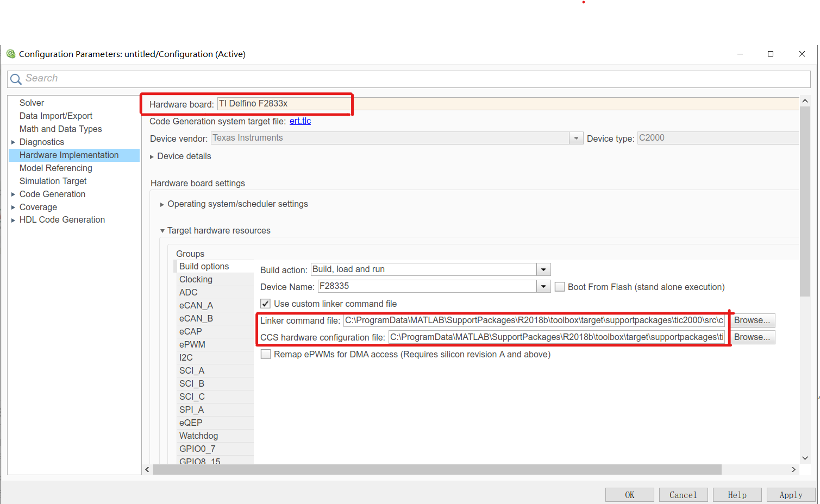Browse for CCS hardware configuration file

(x=752, y=337)
